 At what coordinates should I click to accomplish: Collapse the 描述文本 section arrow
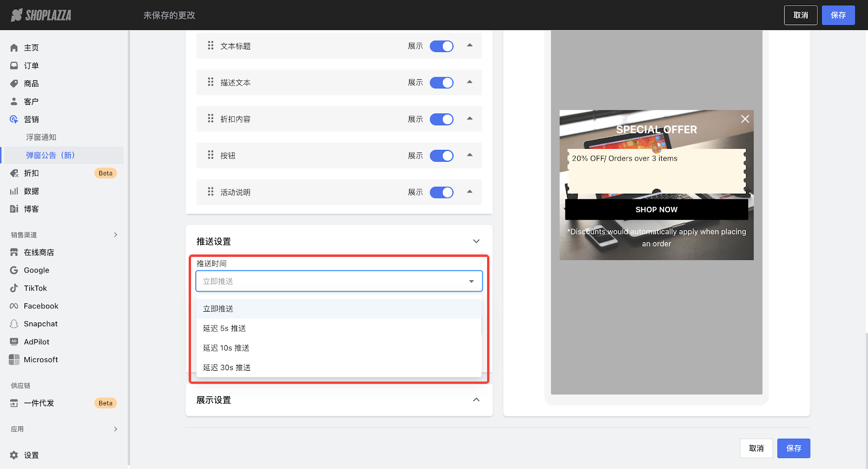[470, 82]
